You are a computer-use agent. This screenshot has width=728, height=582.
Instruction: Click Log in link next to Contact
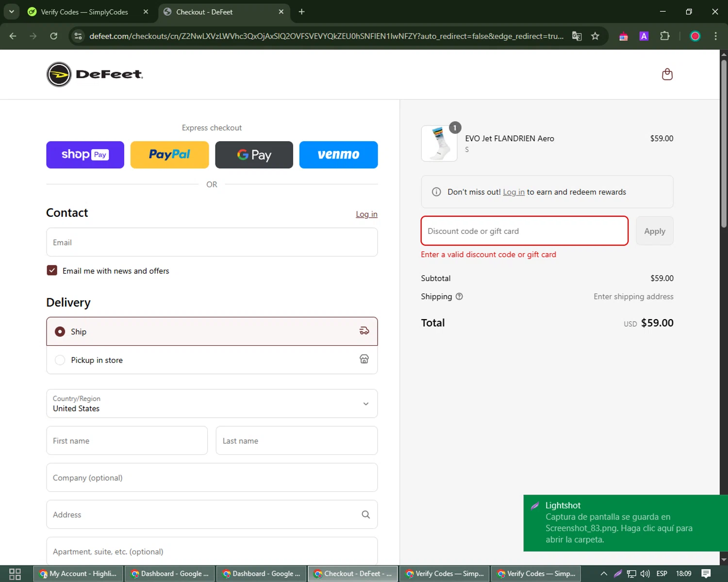(x=366, y=214)
